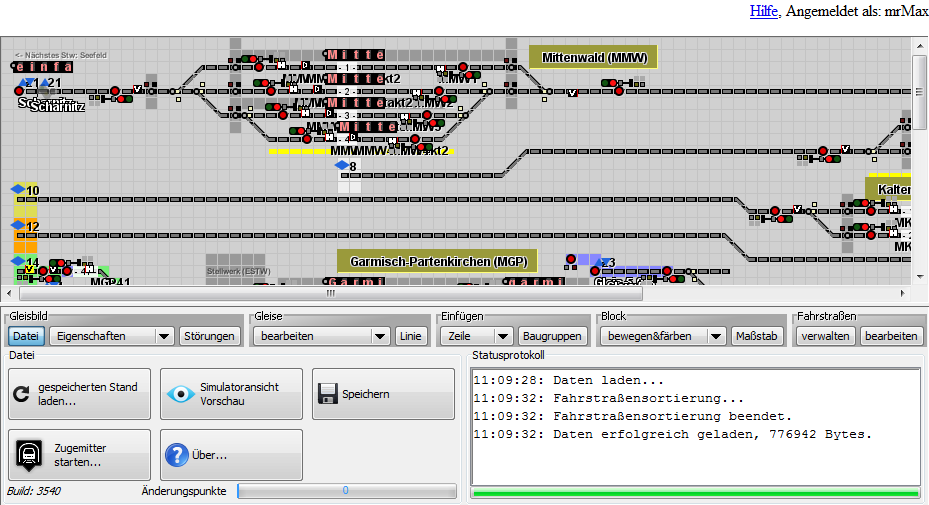Screen dimensions: 929x505
Task: Click the question mark Über icon
Action: coord(176,455)
